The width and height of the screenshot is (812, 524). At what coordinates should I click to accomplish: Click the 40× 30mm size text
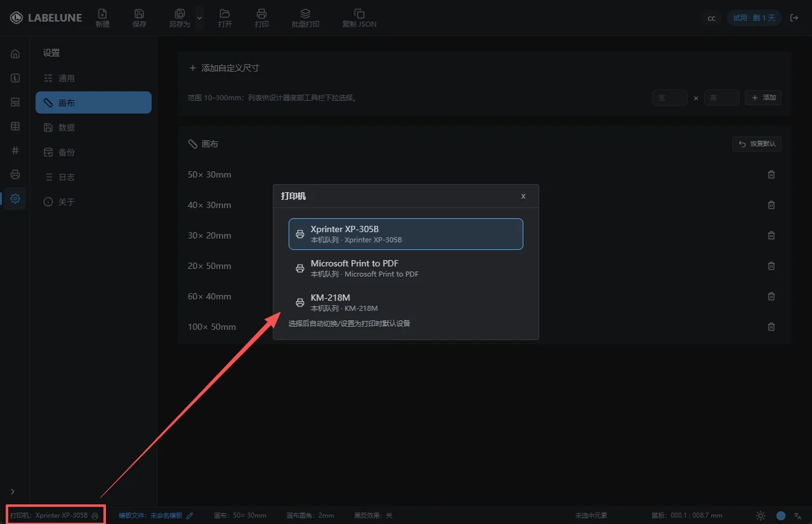[209, 205]
